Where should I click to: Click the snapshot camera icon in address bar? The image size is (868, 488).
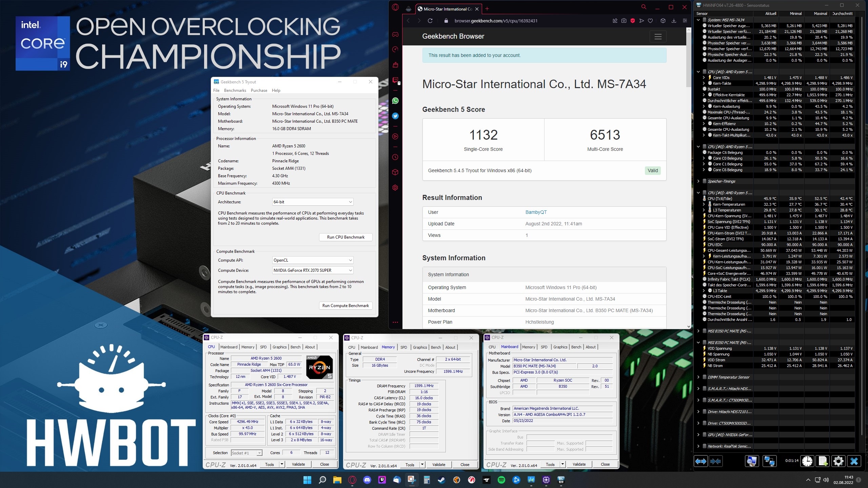click(x=624, y=21)
